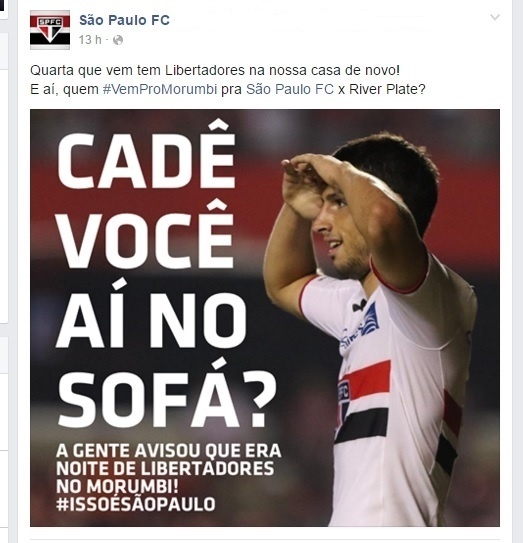
Task: Open the São Paulo FC mention link
Action: point(290,89)
